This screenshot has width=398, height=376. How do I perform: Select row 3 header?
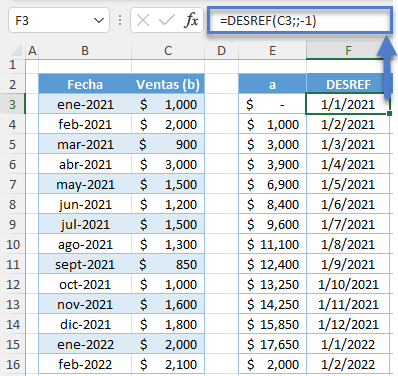coord(13,104)
